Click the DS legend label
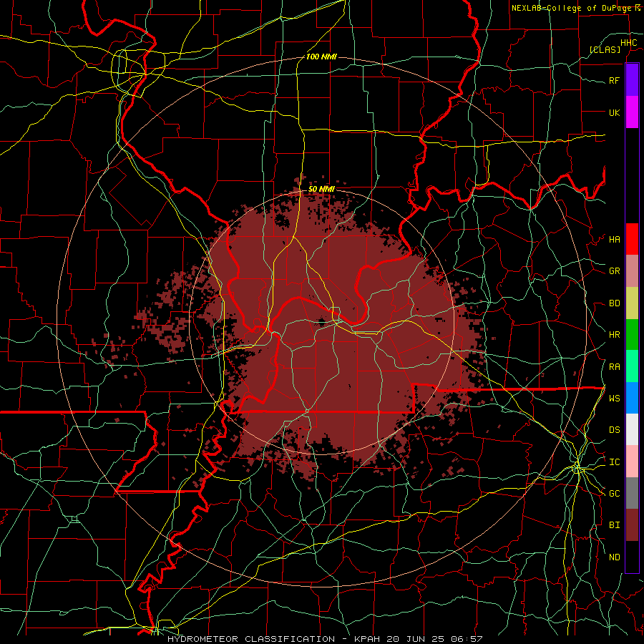Viewport: 644px width, 644px height. click(614, 430)
